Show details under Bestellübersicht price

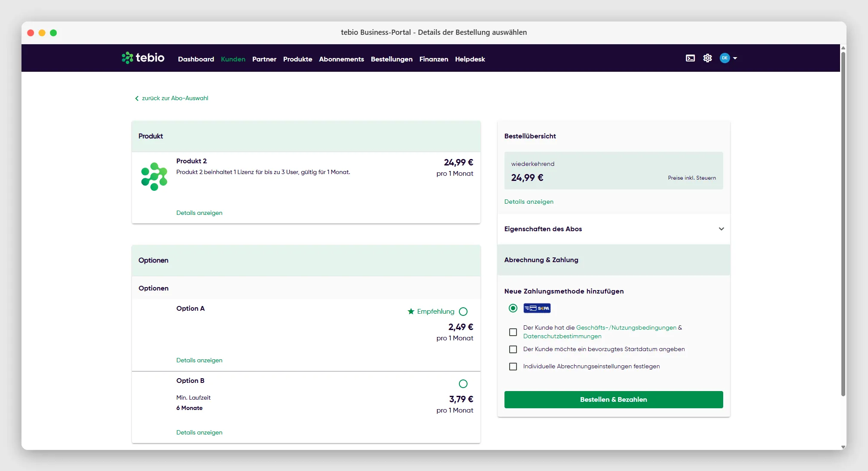[529, 202]
